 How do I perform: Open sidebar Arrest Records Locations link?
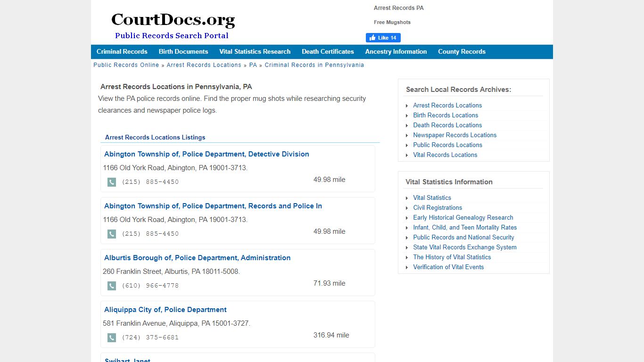tap(447, 106)
